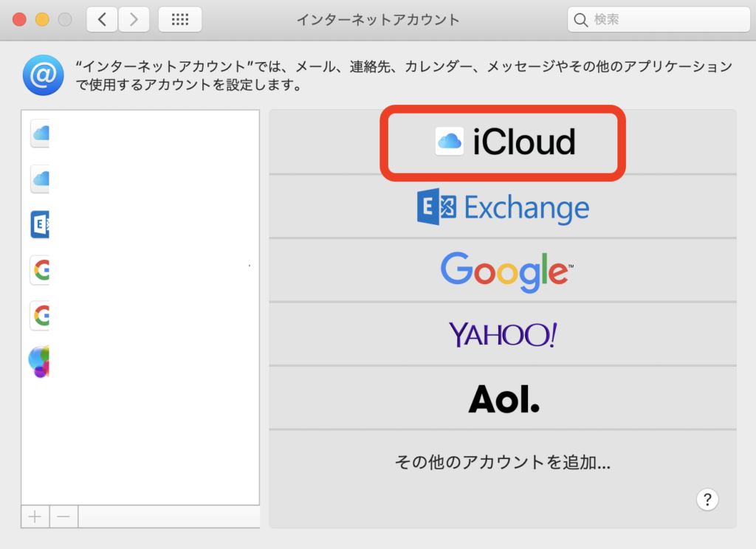This screenshot has width=756, height=549.
Task: Show all preferences via grid icon
Action: coord(180,19)
